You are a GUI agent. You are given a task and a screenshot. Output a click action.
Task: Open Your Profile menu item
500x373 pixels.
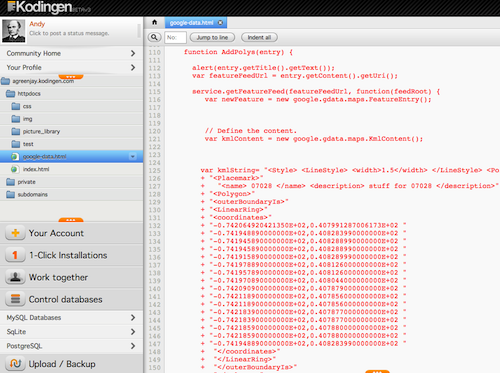pyautogui.click(x=71, y=67)
